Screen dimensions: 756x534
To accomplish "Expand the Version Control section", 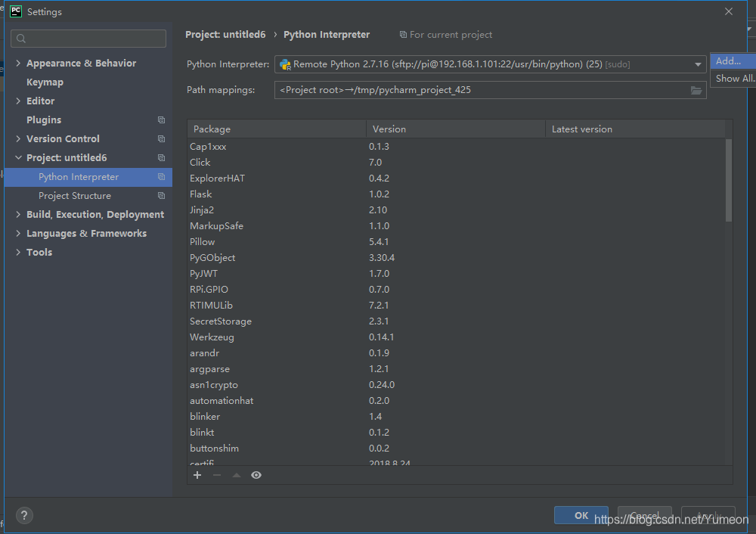I will pyautogui.click(x=18, y=139).
